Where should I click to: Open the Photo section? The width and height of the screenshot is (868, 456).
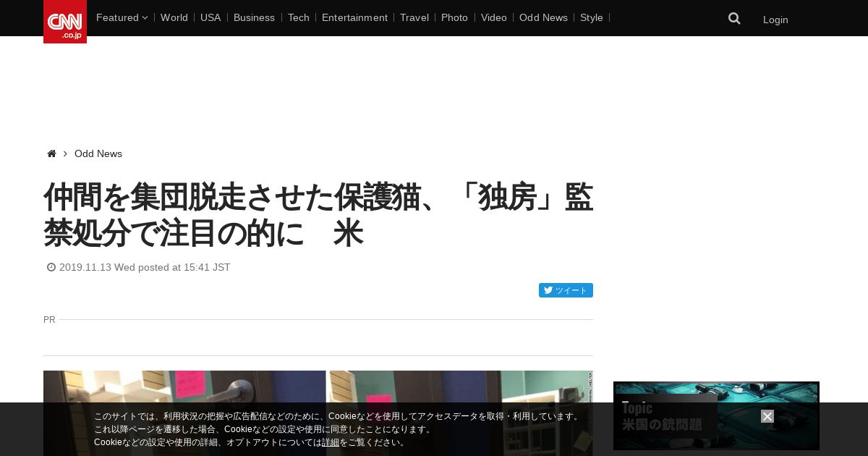454,17
